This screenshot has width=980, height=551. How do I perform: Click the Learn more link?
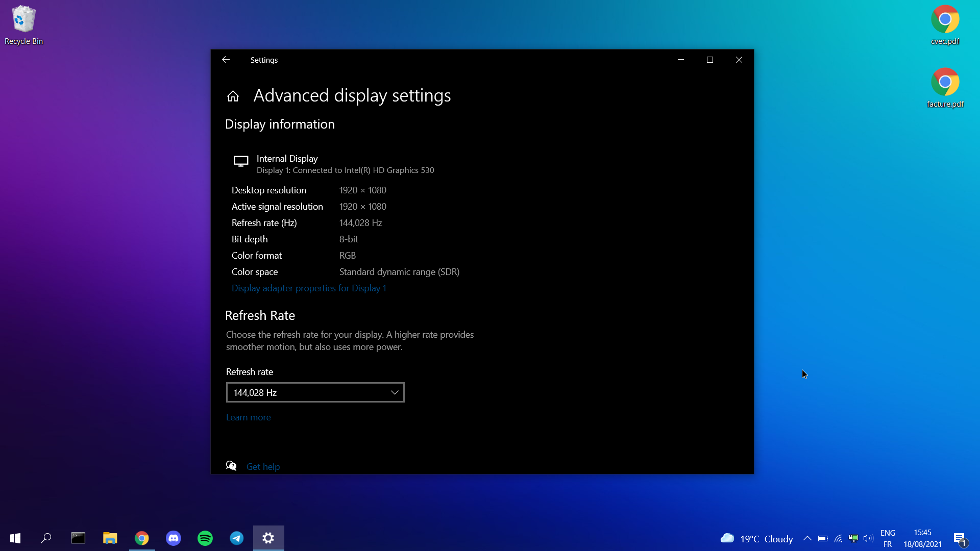click(x=248, y=417)
